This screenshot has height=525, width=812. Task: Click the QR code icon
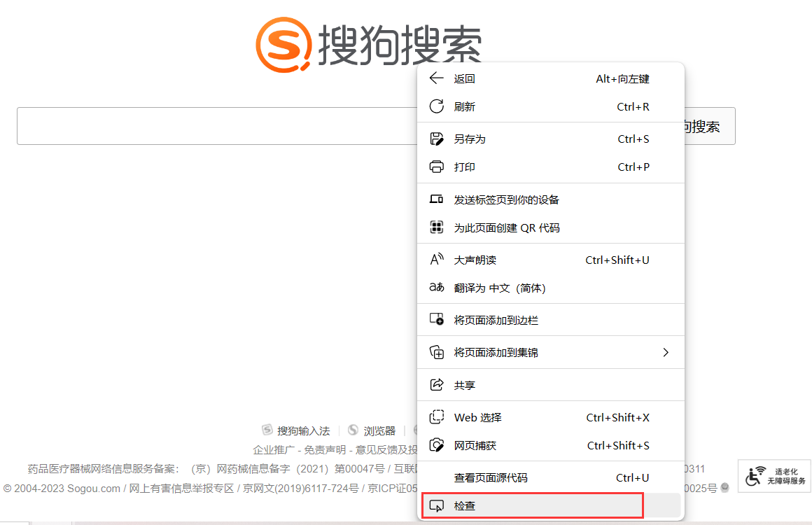(437, 227)
